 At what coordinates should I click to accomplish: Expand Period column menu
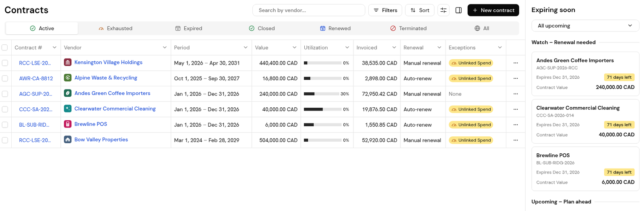click(x=246, y=48)
